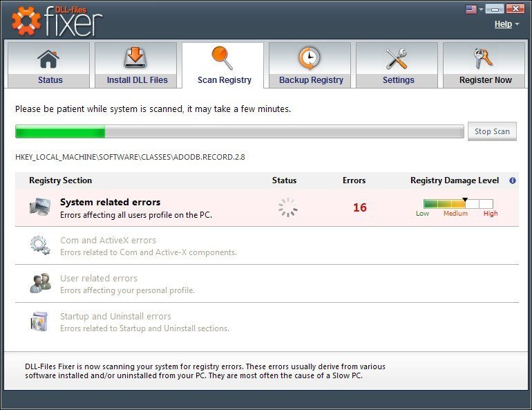Click the black damage level marker
Image resolution: width=532 pixels, height=410 pixels.
pos(465,200)
